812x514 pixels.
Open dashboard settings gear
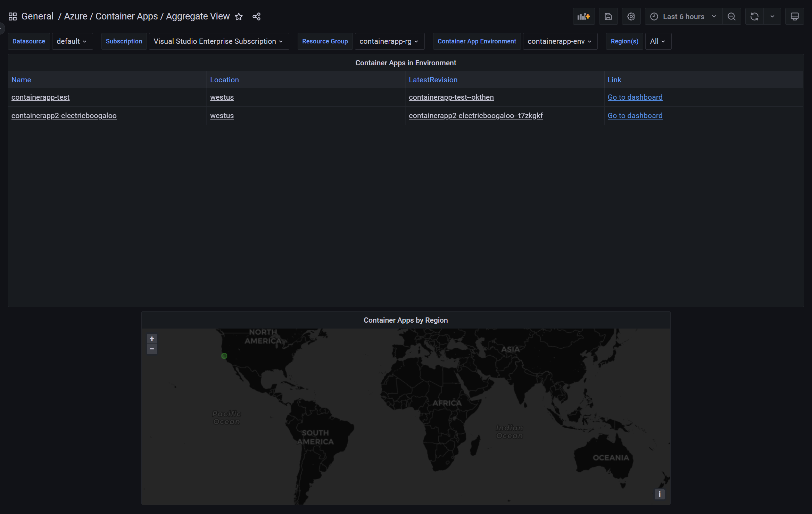[631, 16]
